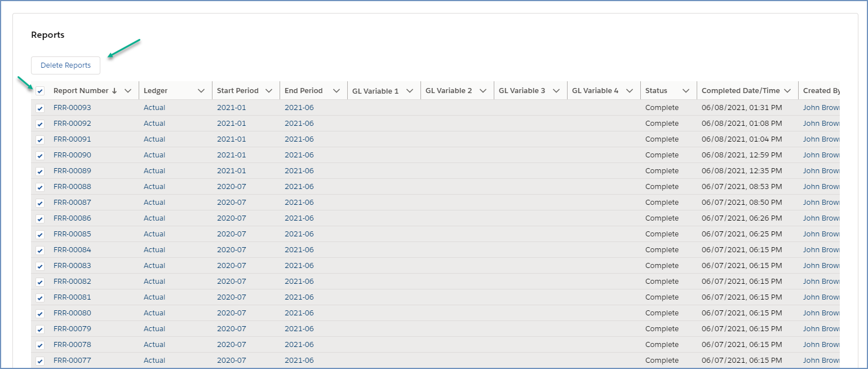
Task: Deselect the FRR-00080 row checkbox
Action: 40,314
